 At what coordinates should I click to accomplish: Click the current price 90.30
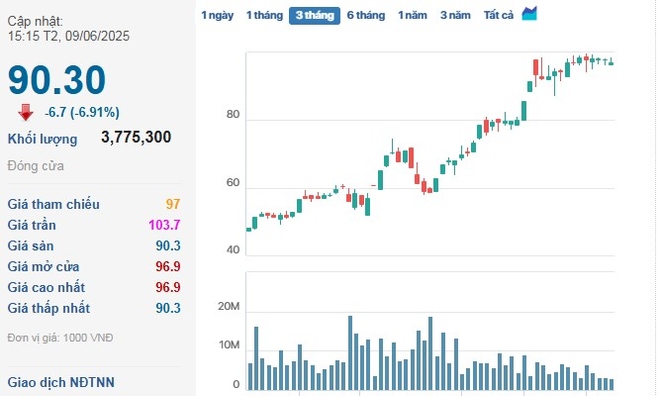57,80
